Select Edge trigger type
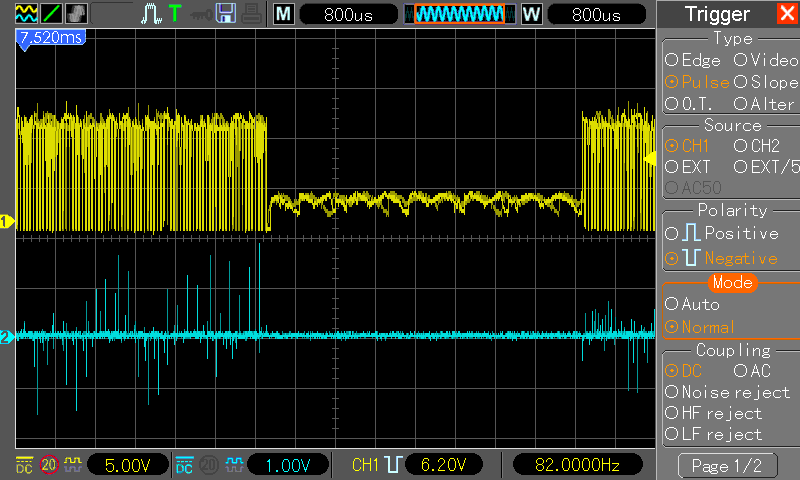800x480 pixels. click(x=693, y=60)
